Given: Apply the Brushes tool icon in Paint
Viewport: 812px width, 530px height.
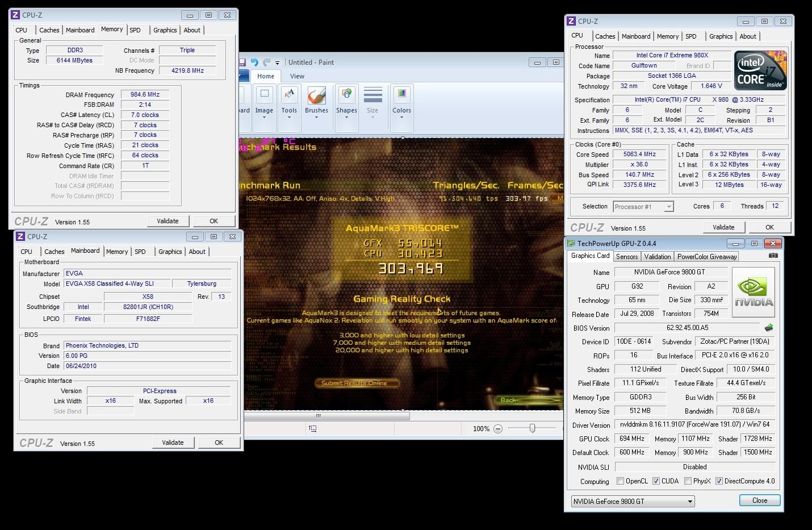Looking at the screenshot, I should pos(316,95).
